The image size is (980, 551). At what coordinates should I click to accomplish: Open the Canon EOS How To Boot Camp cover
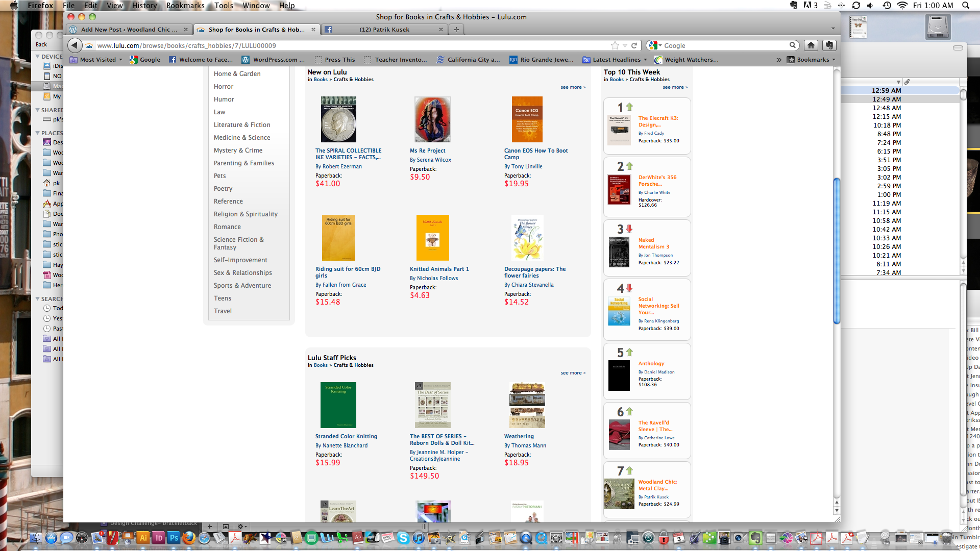pos(527,119)
